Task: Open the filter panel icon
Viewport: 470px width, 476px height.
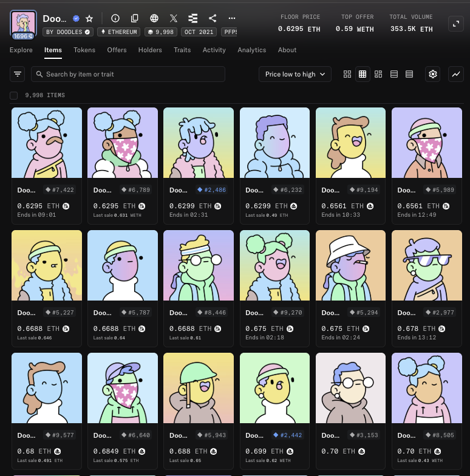Action: click(x=17, y=74)
